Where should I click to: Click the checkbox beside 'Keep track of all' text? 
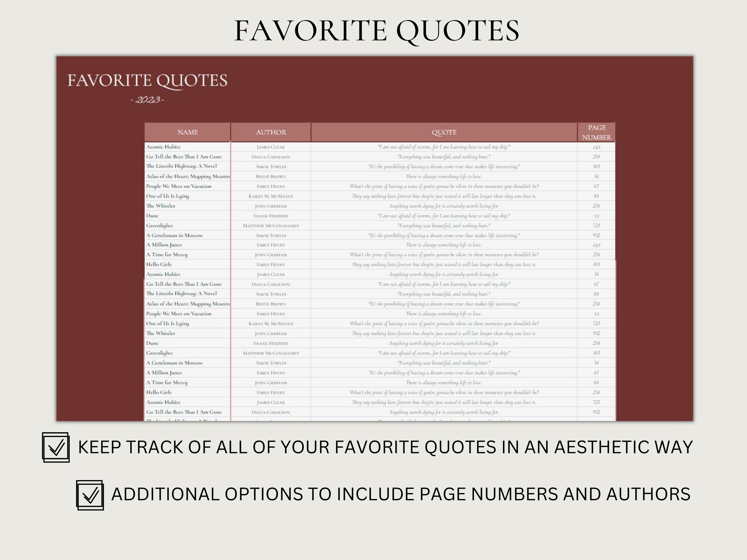(x=56, y=447)
